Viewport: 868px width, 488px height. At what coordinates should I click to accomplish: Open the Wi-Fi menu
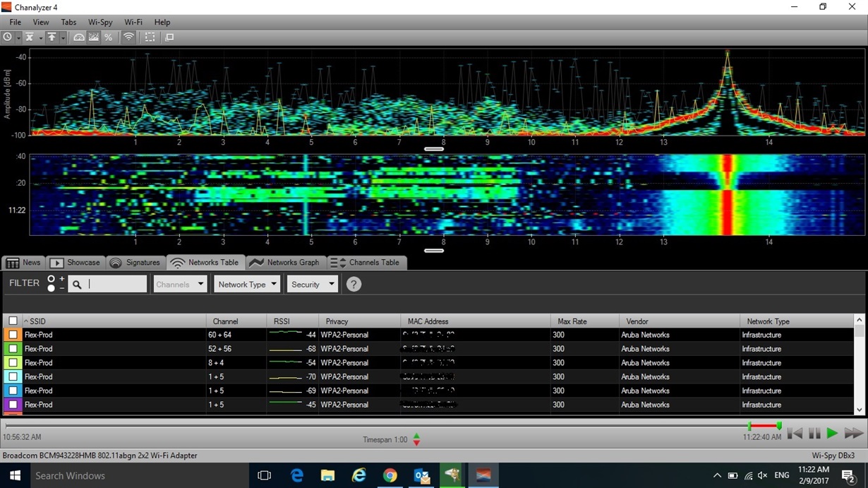pyautogui.click(x=133, y=22)
